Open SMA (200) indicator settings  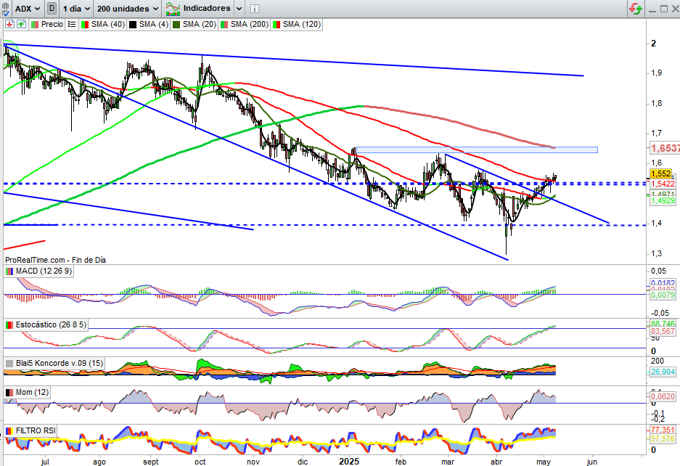pos(249,25)
